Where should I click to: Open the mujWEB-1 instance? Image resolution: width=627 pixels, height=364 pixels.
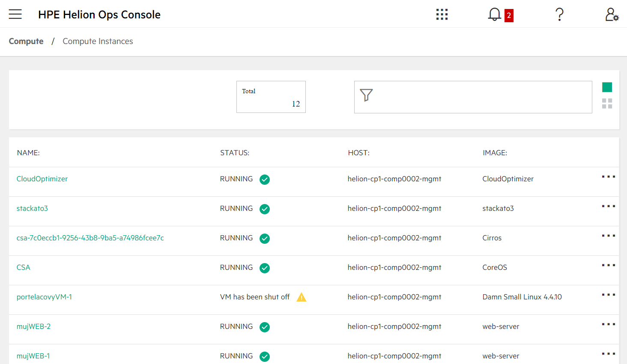click(x=33, y=356)
